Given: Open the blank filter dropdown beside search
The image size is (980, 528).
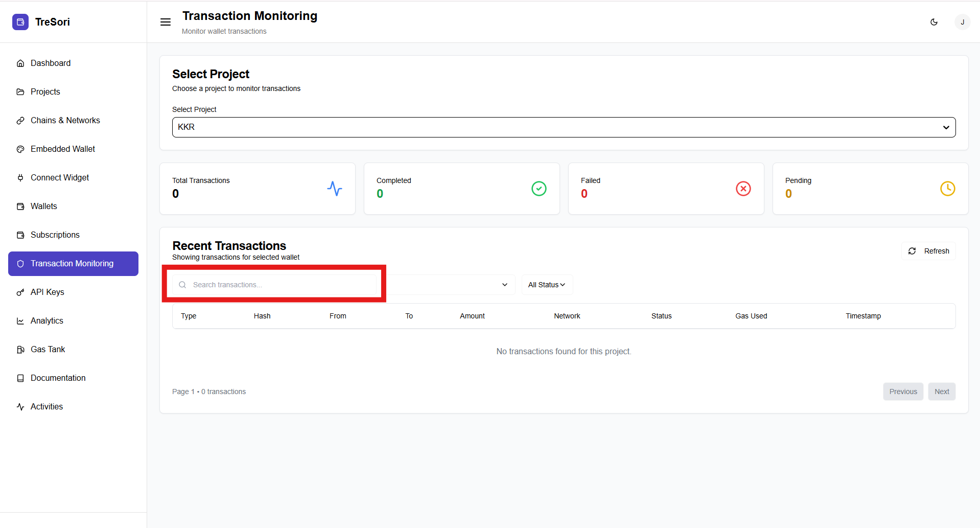Looking at the screenshot, I should tap(451, 285).
